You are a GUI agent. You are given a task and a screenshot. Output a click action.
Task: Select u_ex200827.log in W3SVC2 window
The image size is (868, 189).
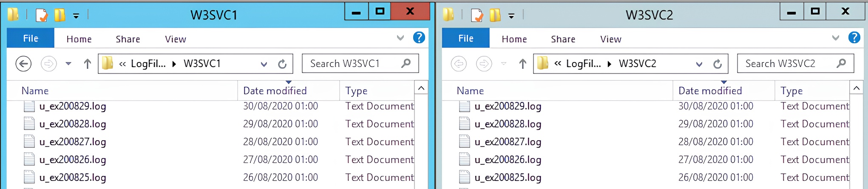[x=508, y=142]
